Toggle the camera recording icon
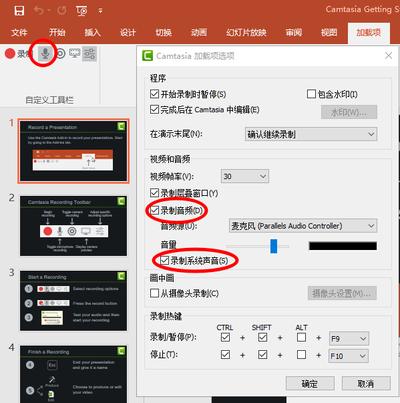 [x=60, y=53]
